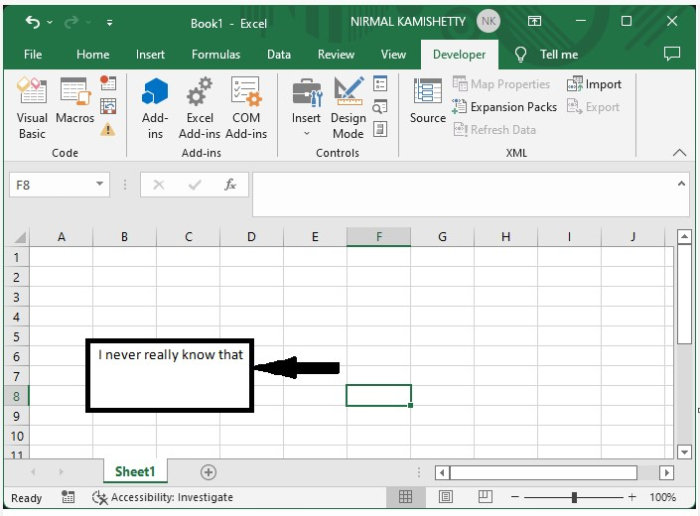Image resolution: width=700 pixels, height=516 pixels.
Task: Click the Source XML icon
Action: pyautogui.click(x=428, y=103)
